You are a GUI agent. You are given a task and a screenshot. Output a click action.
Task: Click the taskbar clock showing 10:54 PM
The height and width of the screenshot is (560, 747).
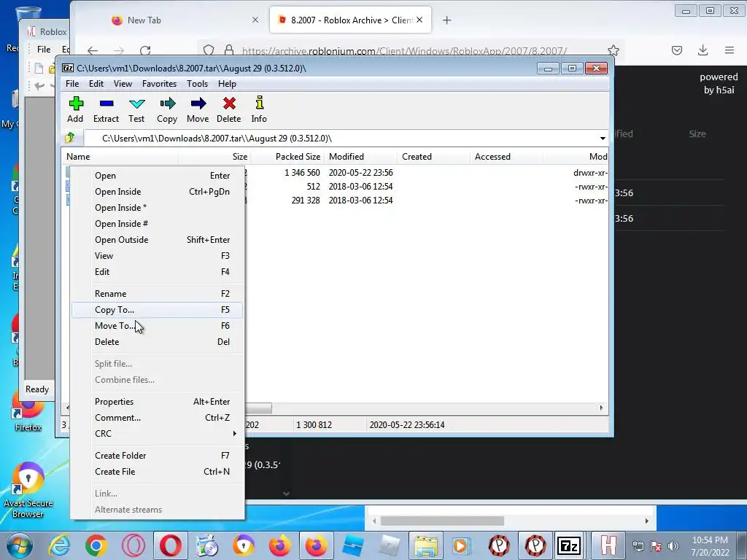click(710, 546)
